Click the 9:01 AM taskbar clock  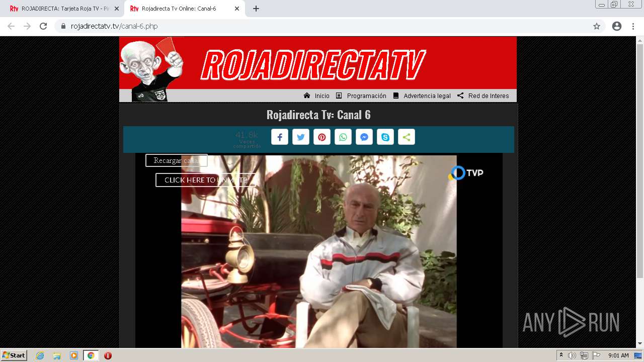pyautogui.click(x=618, y=355)
